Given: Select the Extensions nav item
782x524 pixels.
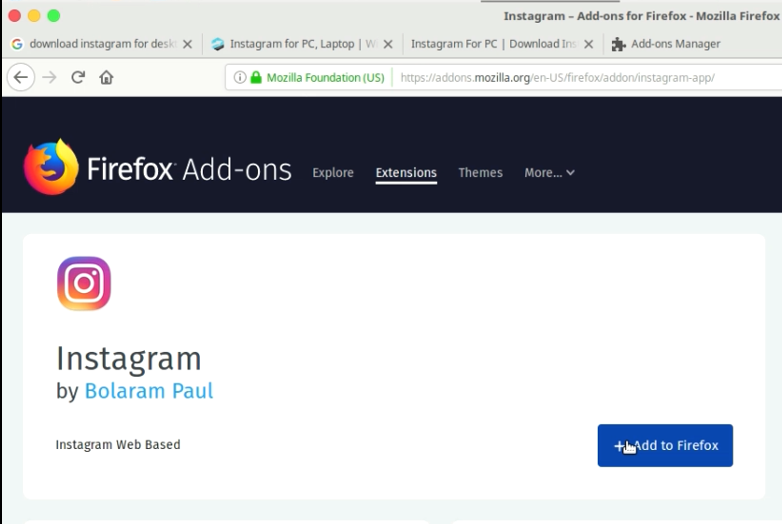Looking at the screenshot, I should tap(406, 173).
